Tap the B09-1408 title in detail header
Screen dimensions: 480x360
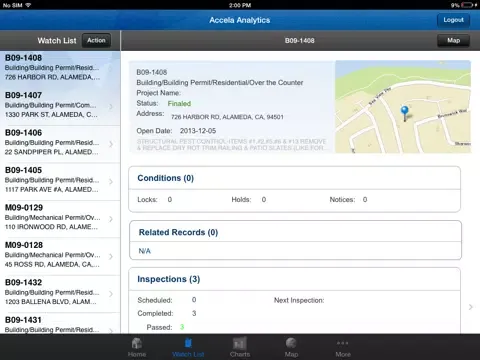click(299, 40)
